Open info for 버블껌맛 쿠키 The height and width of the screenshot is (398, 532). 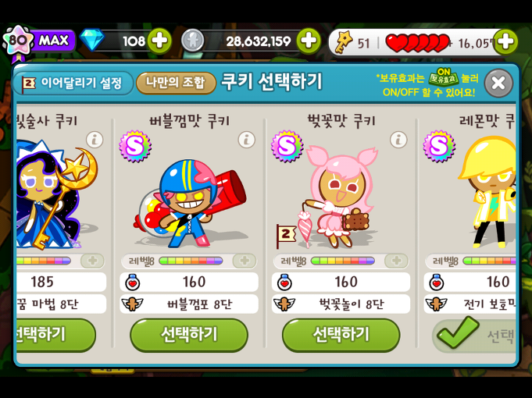tap(247, 140)
